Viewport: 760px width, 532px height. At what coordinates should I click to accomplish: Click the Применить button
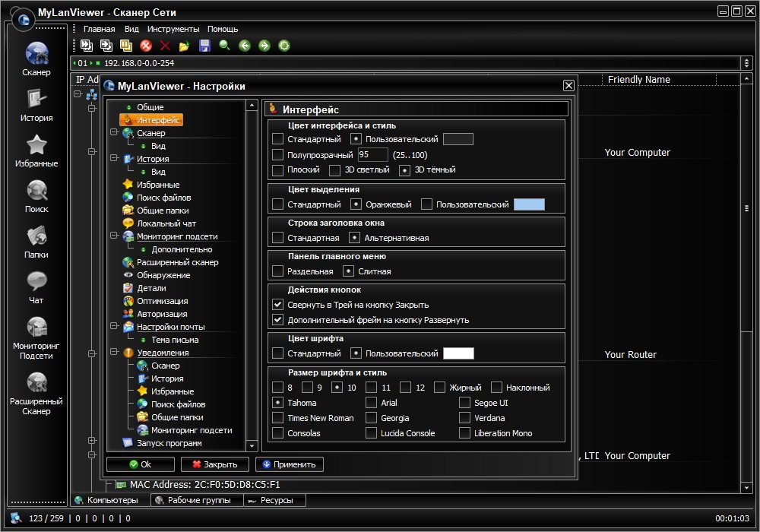290,464
